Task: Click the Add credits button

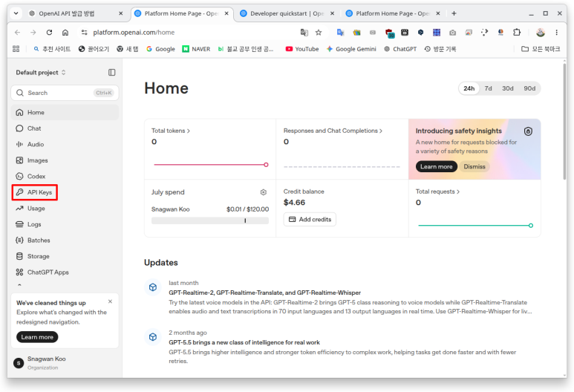Action: point(310,219)
